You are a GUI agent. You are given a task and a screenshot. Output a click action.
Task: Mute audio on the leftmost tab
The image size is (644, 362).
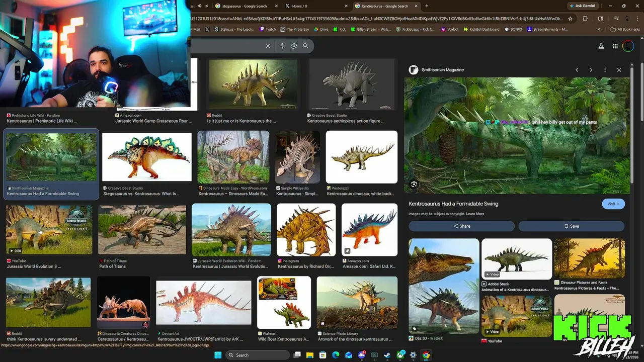[200, 6]
